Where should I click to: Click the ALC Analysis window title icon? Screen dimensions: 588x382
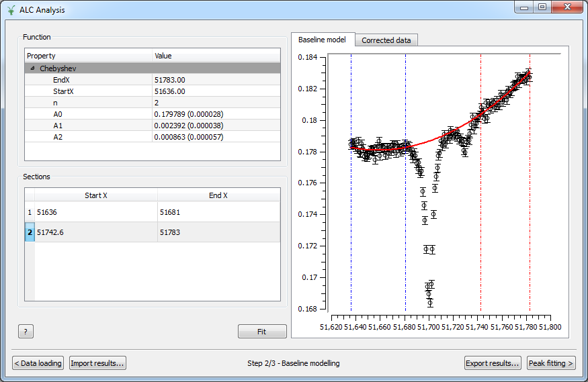pos(11,9)
